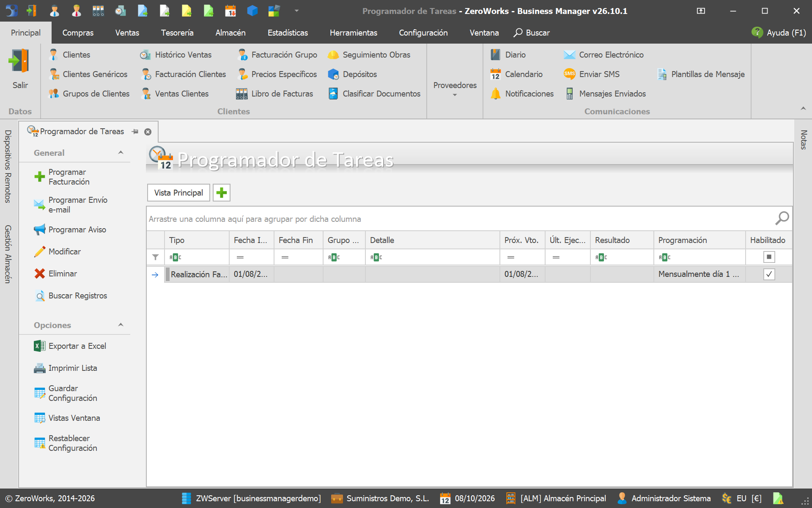Open the Compras ribbon tab
Screen dimensions: 812x508
78,33
